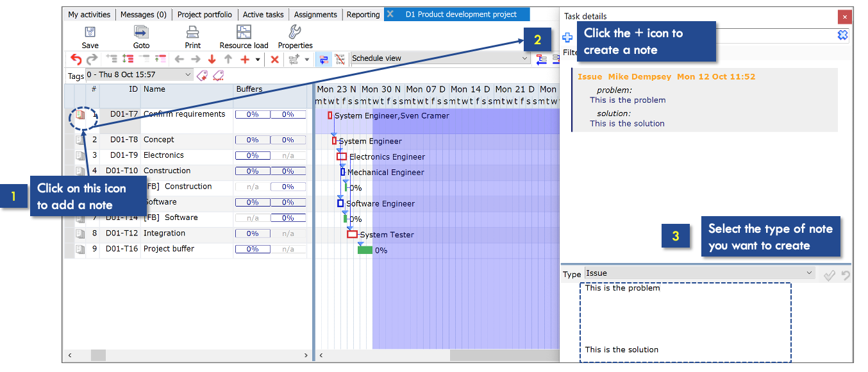Open the Resource load view
Image resolution: width=868 pixels, height=372 pixels.
244,32
